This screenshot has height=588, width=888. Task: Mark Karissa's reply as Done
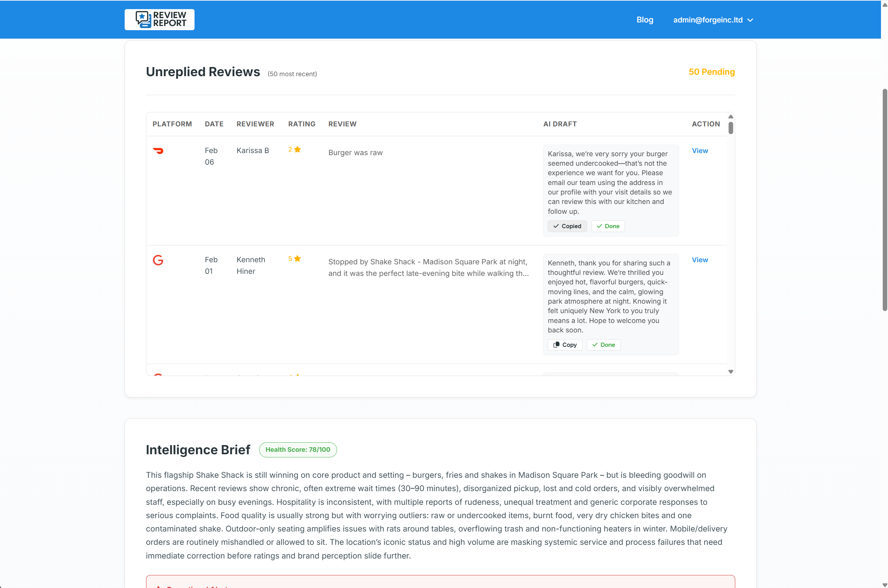tap(607, 226)
